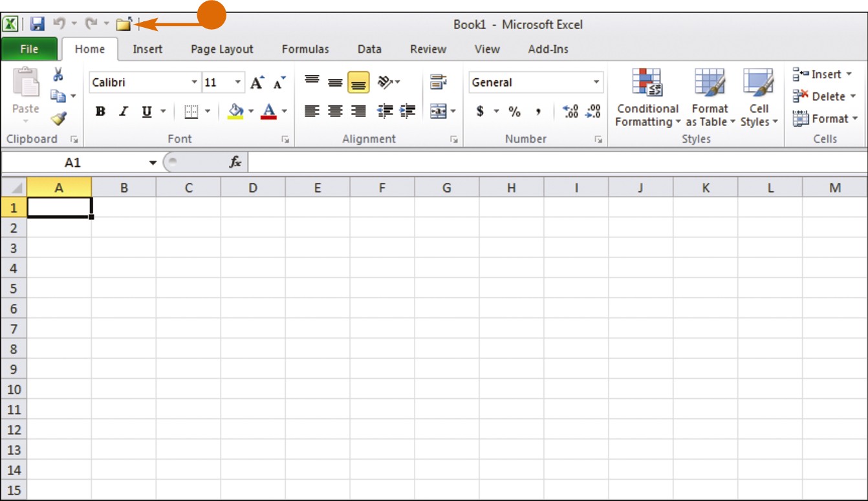Expand the Name Box dropdown arrow
This screenshot has width=868, height=501.
pos(153,163)
